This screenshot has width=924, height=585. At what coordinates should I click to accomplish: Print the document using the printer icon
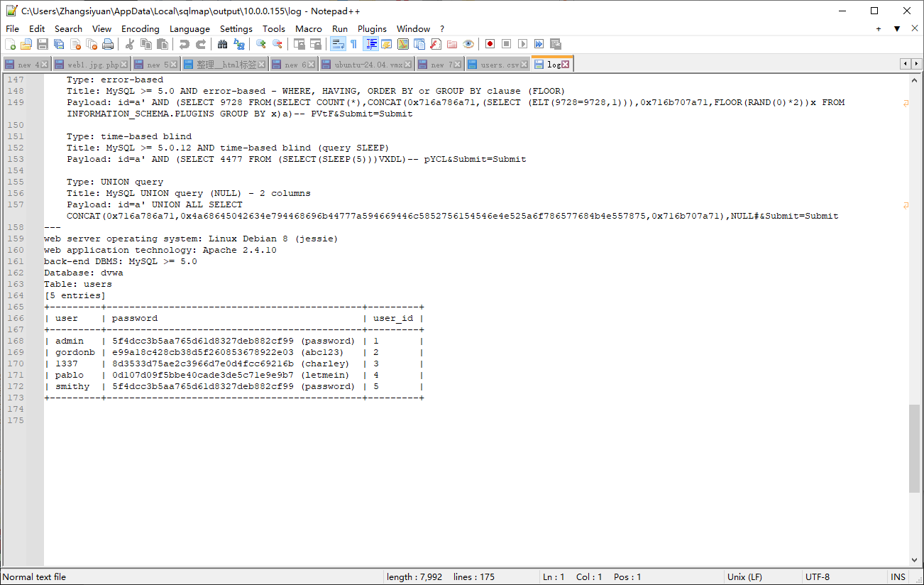(108, 44)
